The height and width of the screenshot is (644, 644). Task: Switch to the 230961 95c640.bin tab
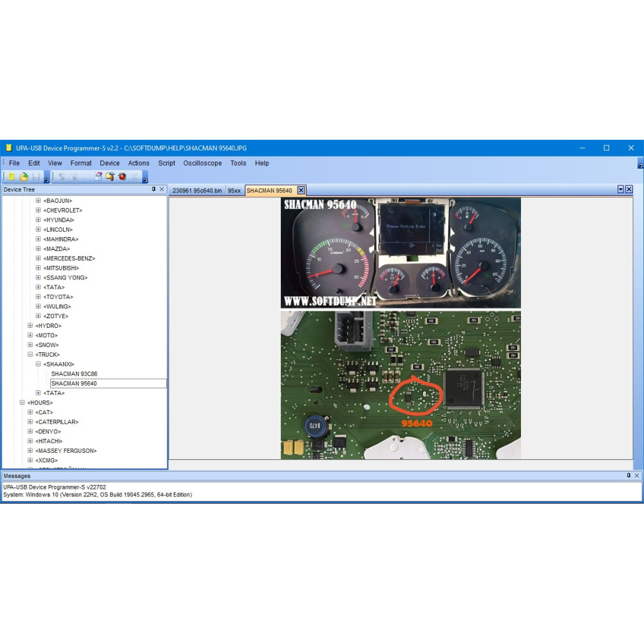(197, 191)
